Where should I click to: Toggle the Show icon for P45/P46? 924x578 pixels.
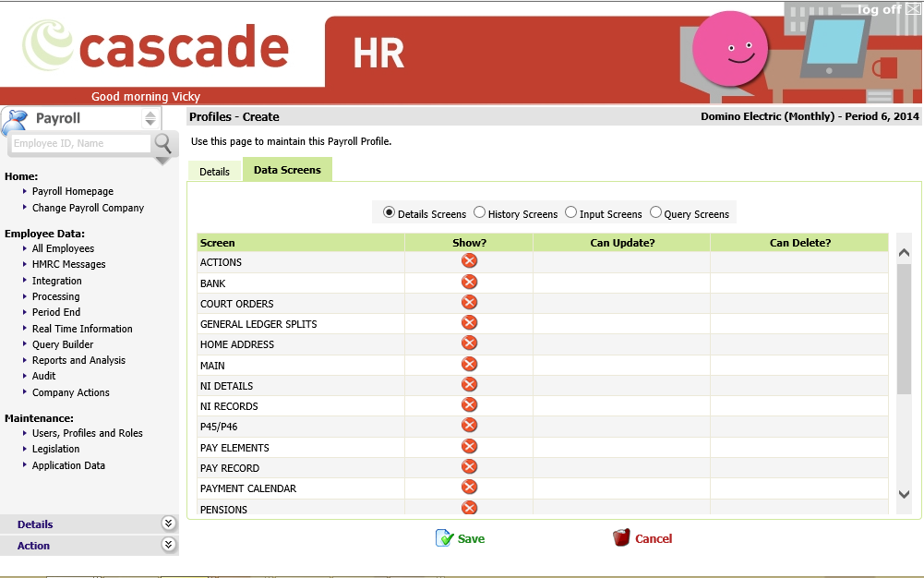(x=469, y=426)
